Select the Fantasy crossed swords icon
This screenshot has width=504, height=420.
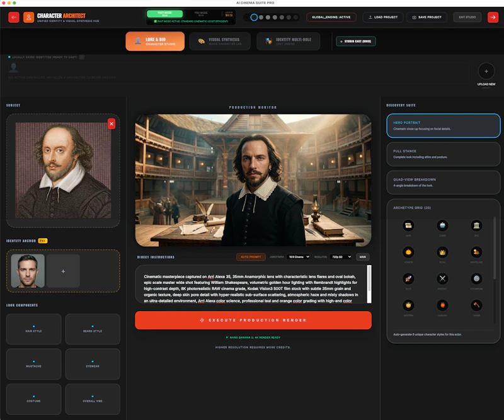click(442, 278)
